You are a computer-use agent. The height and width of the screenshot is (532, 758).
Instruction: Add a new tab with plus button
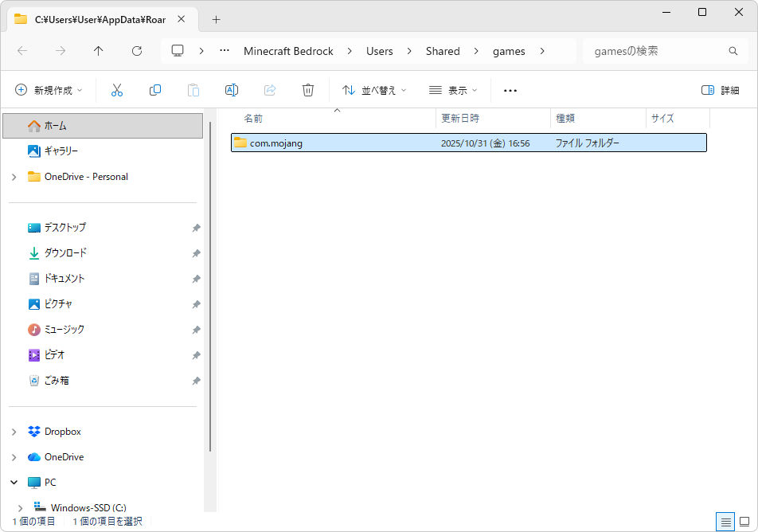click(216, 19)
